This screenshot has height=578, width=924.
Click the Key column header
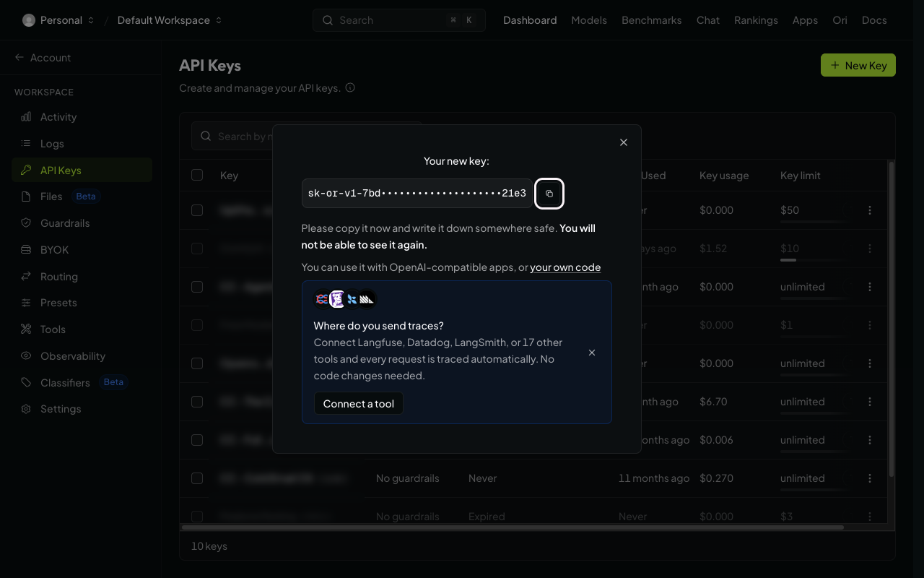[229, 176]
